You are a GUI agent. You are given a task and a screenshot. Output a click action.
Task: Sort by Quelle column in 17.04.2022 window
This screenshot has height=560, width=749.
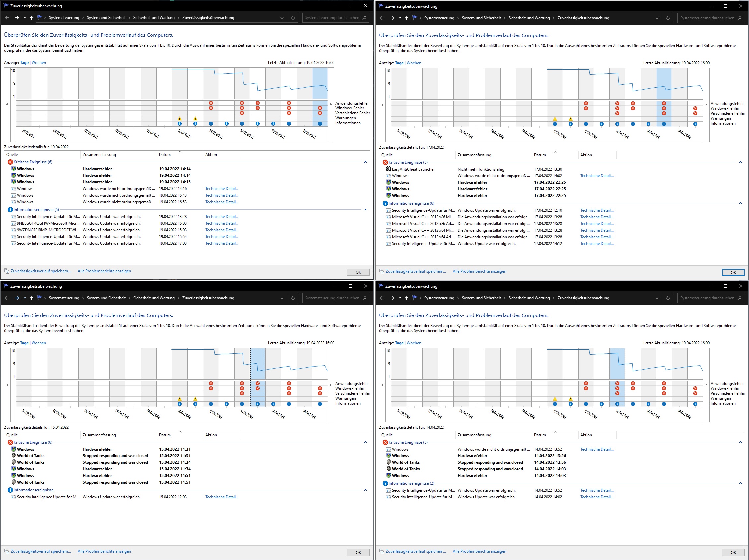(417, 155)
